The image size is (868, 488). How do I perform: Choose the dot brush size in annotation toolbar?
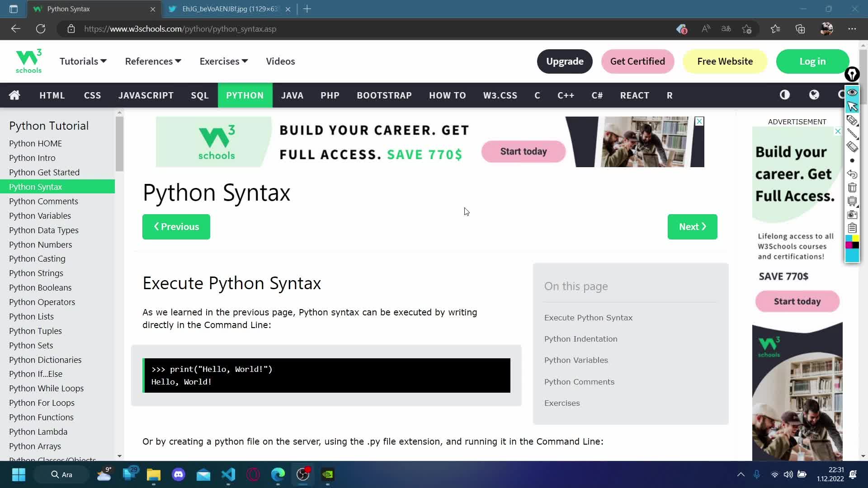(x=852, y=160)
